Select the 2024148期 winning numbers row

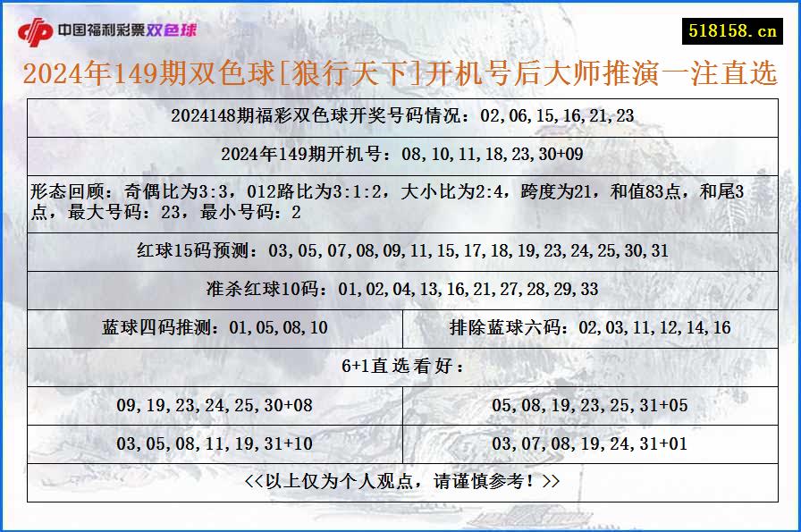[399, 116]
